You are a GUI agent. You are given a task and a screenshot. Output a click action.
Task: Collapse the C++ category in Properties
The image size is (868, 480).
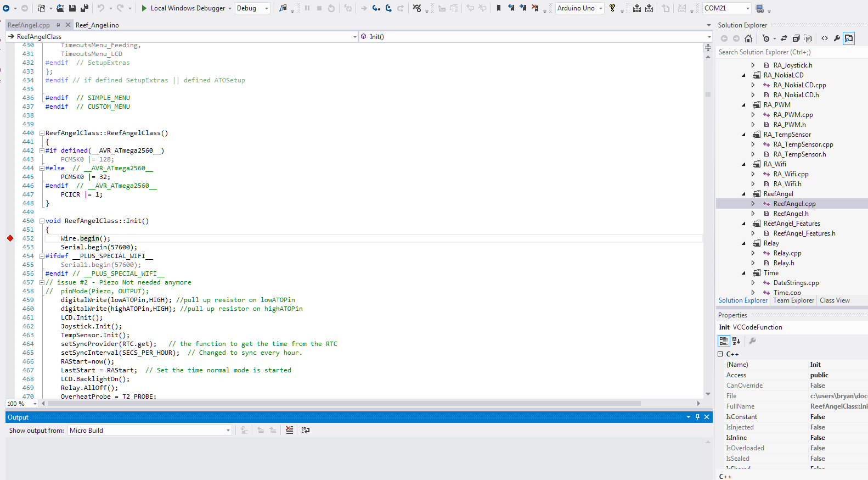click(x=720, y=354)
